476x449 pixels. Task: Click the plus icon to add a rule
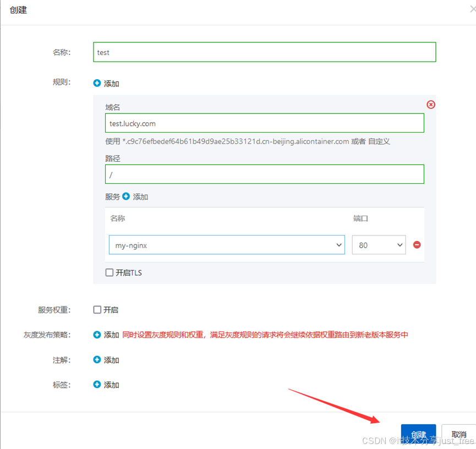(97, 83)
